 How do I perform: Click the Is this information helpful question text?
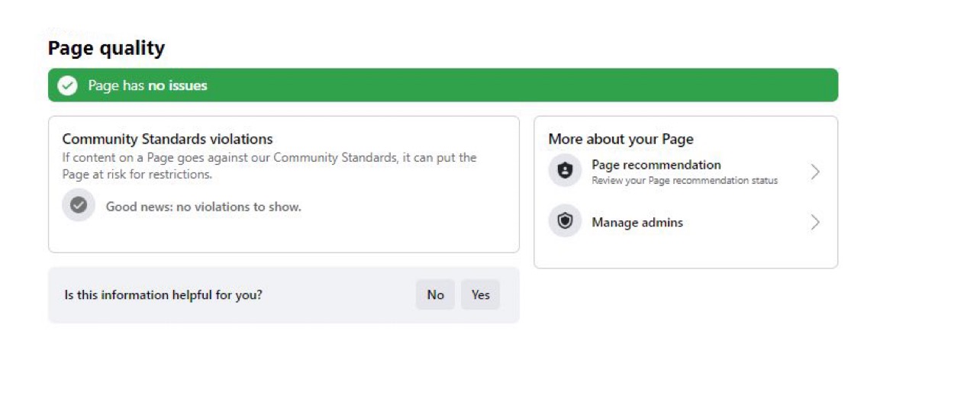163,294
